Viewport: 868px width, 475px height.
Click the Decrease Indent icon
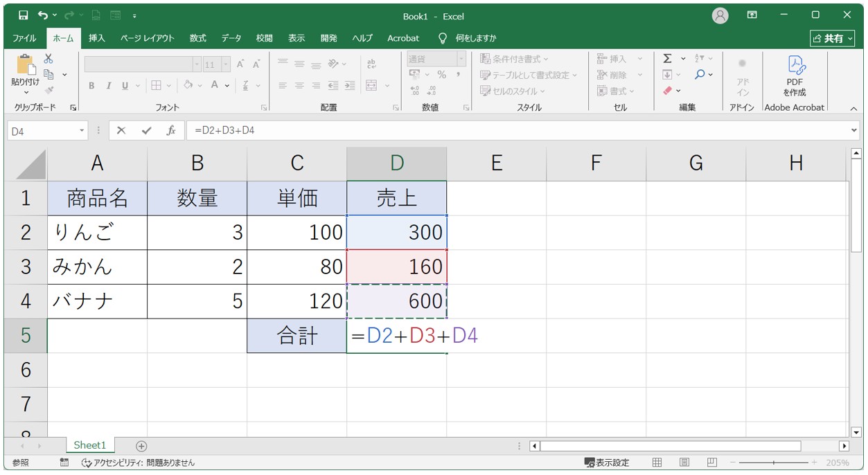333,86
